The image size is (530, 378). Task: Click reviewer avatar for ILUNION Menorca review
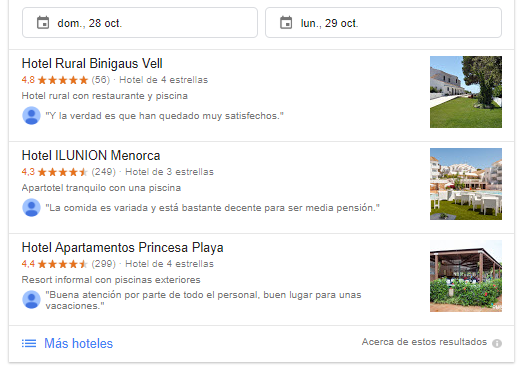[x=31, y=208]
